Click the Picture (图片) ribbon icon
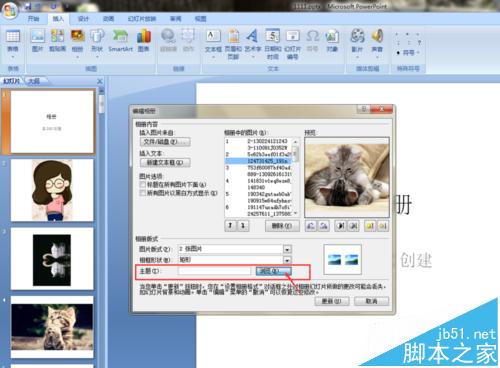The width and height of the screenshot is (500, 368). 37,41
